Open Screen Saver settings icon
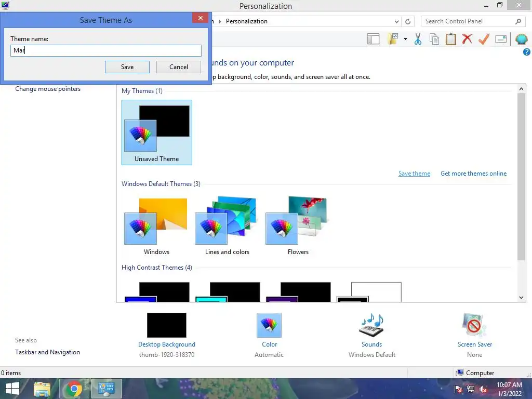Screen dimensions: 532x399 474,325
